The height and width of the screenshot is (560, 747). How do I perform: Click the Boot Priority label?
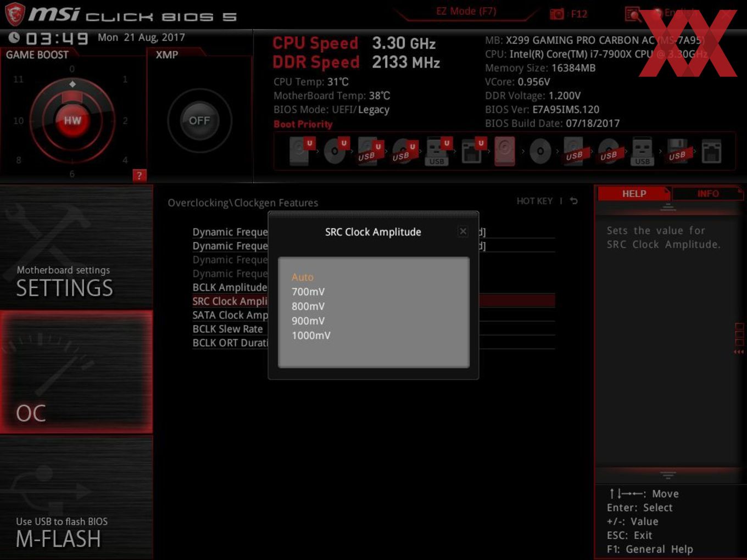[x=303, y=124]
